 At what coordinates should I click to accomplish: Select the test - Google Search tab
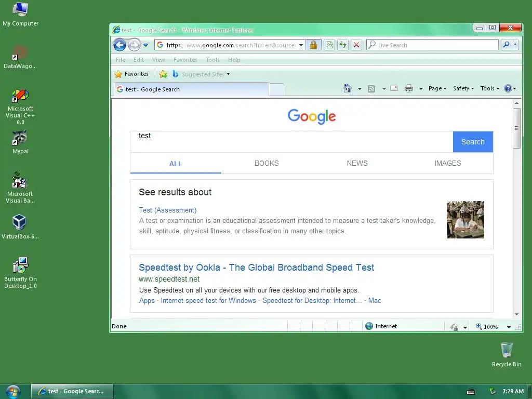point(191,89)
